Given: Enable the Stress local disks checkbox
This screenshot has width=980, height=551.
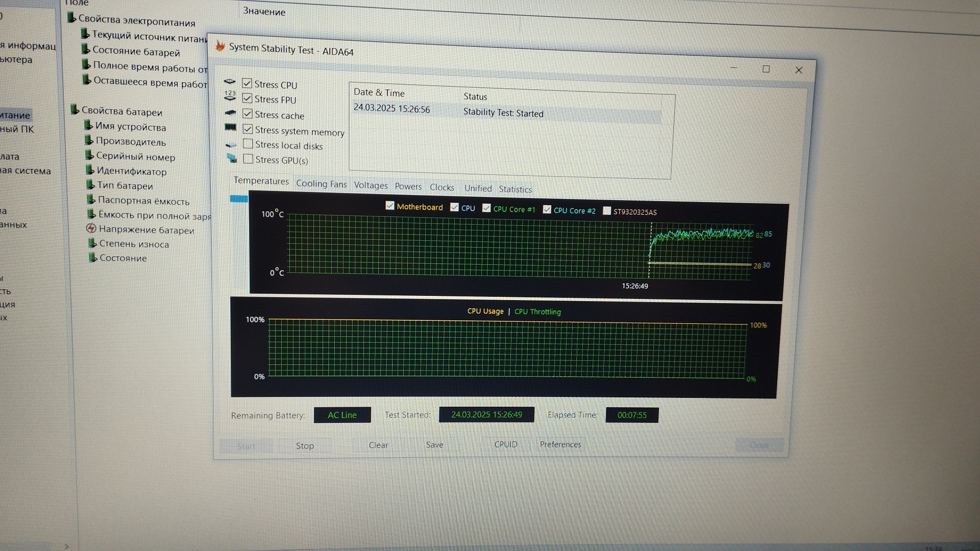Looking at the screenshot, I should (248, 144).
